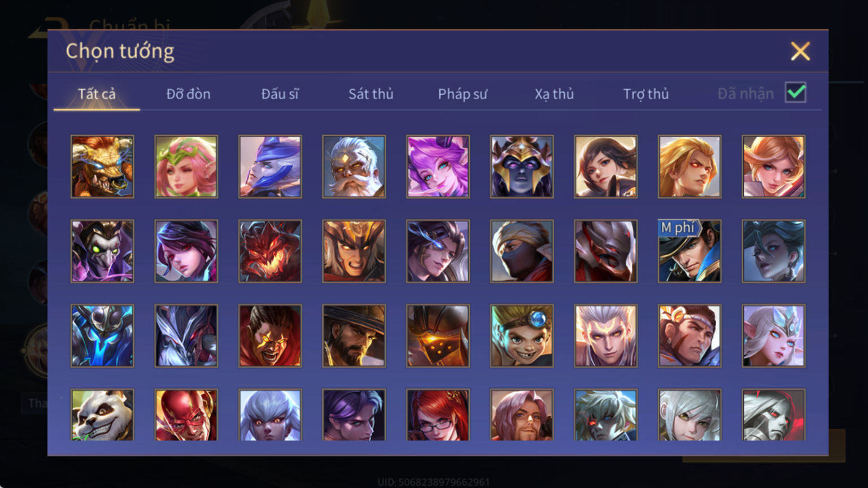Viewport: 868px width, 488px height.
Task: Select the hero marked 'M phí'
Action: click(690, 251)
